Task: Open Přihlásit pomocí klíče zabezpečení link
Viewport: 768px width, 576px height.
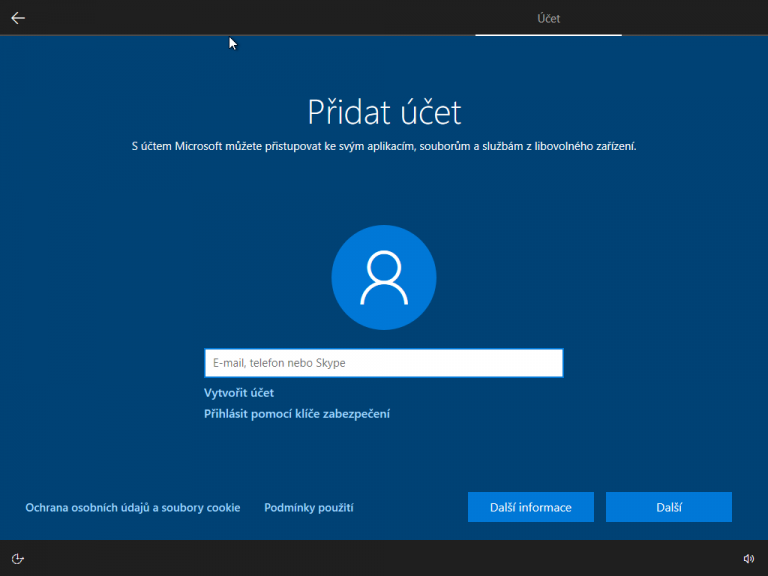Action: [297, 413]
